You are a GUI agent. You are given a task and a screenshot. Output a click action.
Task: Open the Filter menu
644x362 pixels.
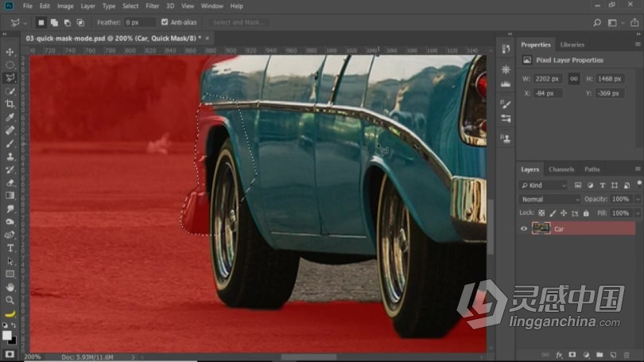point(153,6)
